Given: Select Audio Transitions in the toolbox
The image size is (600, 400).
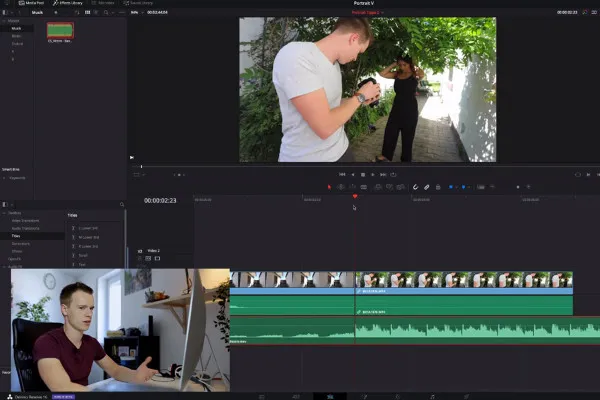Looking at the screenshot, I should (25, 229).
